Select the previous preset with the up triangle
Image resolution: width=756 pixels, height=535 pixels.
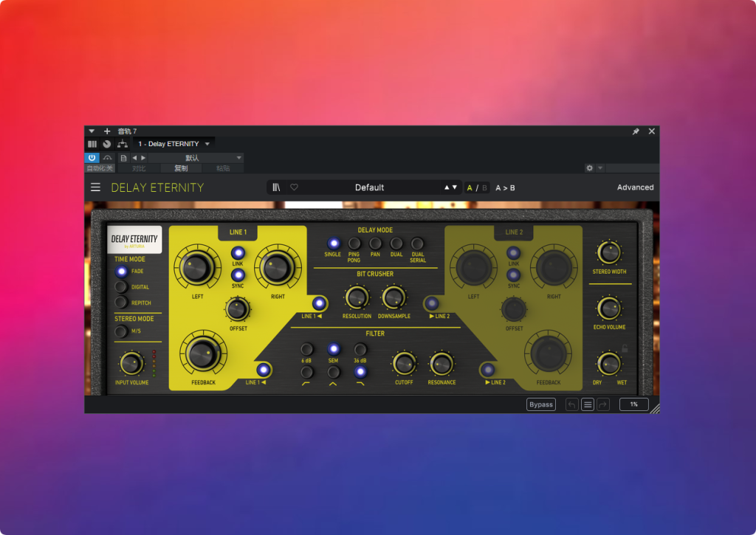(x=447, y=187)
